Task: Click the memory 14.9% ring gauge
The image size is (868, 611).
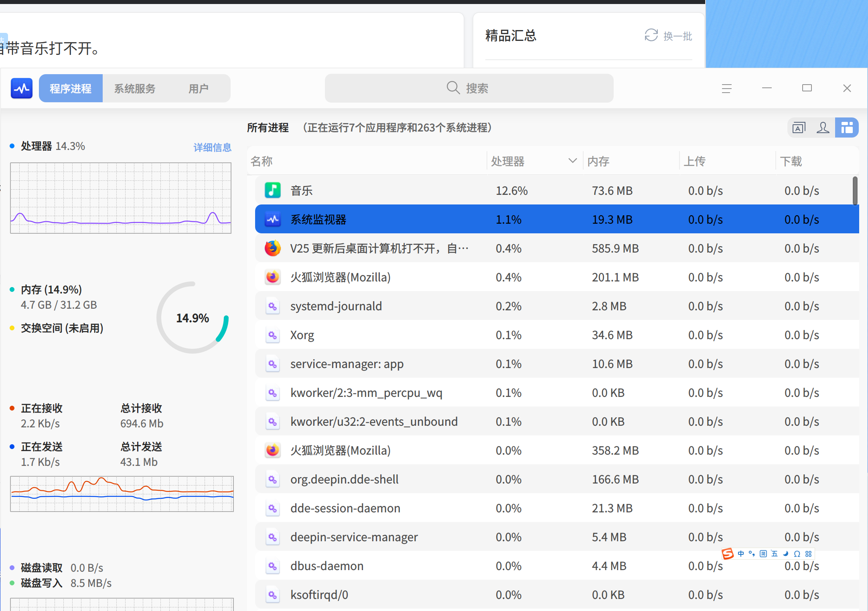Action: 193,318
